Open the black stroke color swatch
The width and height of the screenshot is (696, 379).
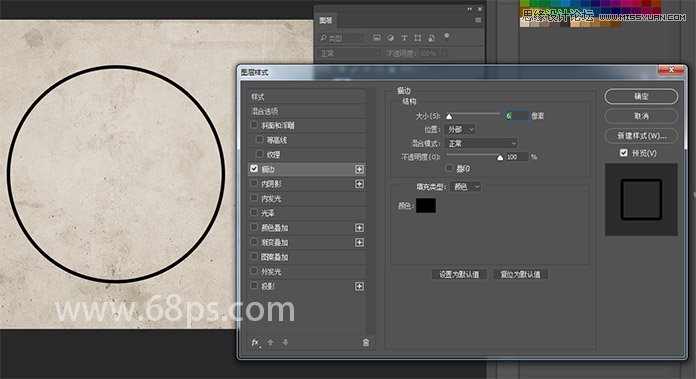[x=426, y=205]
